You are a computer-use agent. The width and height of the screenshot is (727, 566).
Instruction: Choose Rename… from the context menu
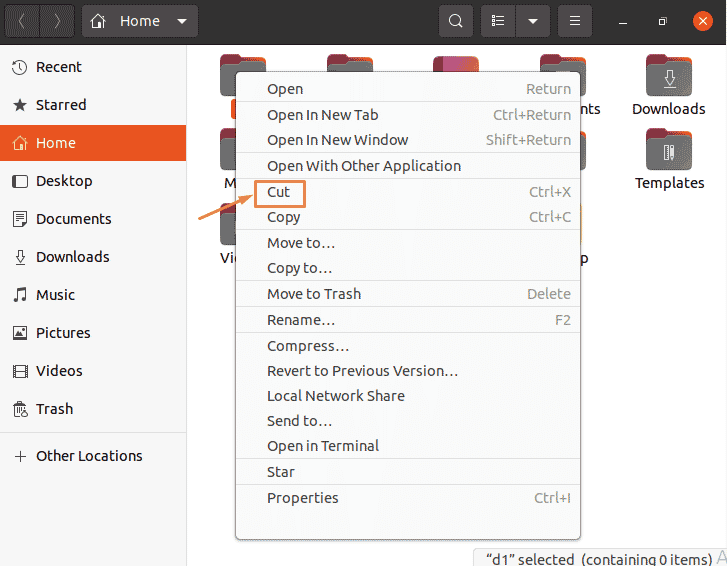[x=408, y=320]
